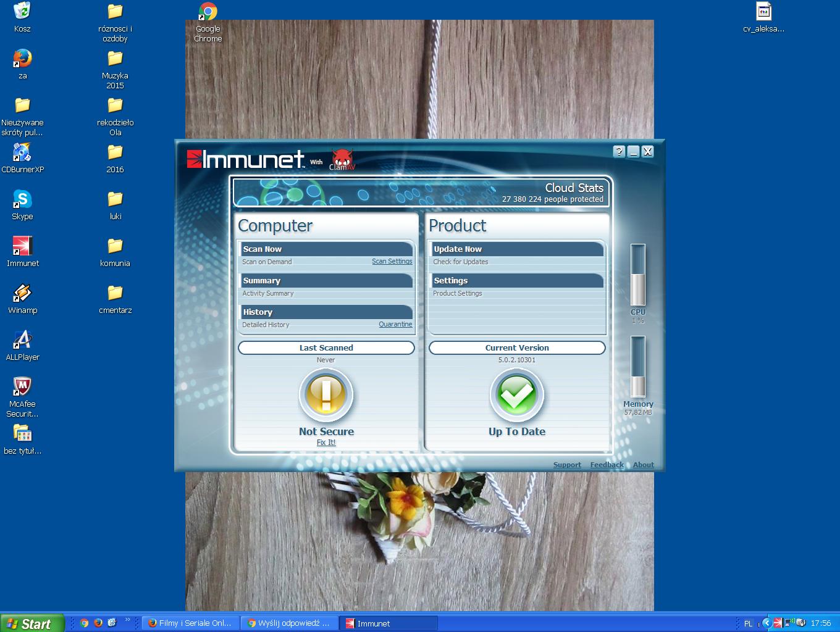Open the Winamp desktop shortcut
Image resolution: width=840 pixels, height=632 pixels.
(22, 294)
